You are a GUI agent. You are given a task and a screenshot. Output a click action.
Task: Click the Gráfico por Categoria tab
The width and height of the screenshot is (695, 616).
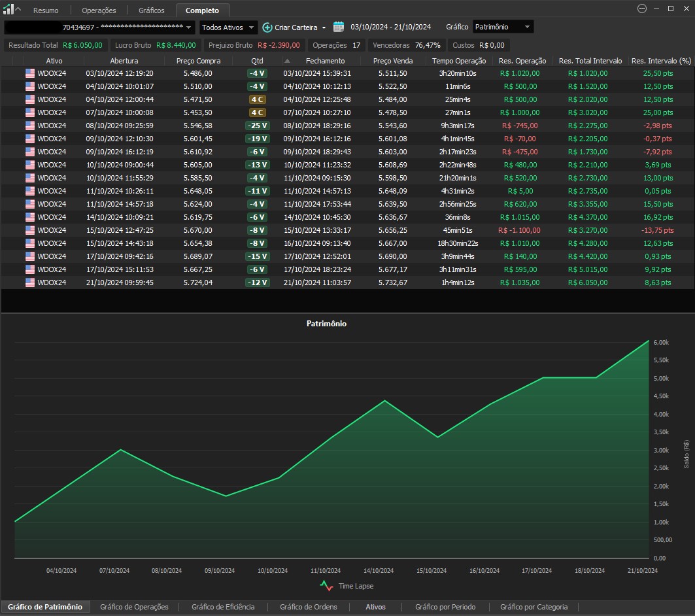[534, 607]
